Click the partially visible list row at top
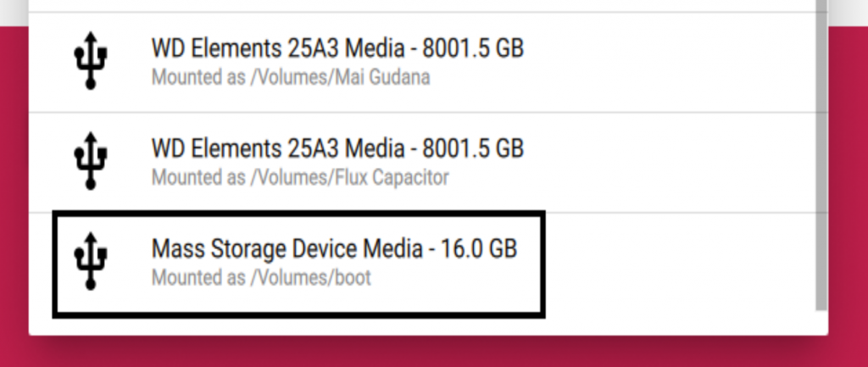The height and width of the screenshot is (367, 868). [422, 6]
